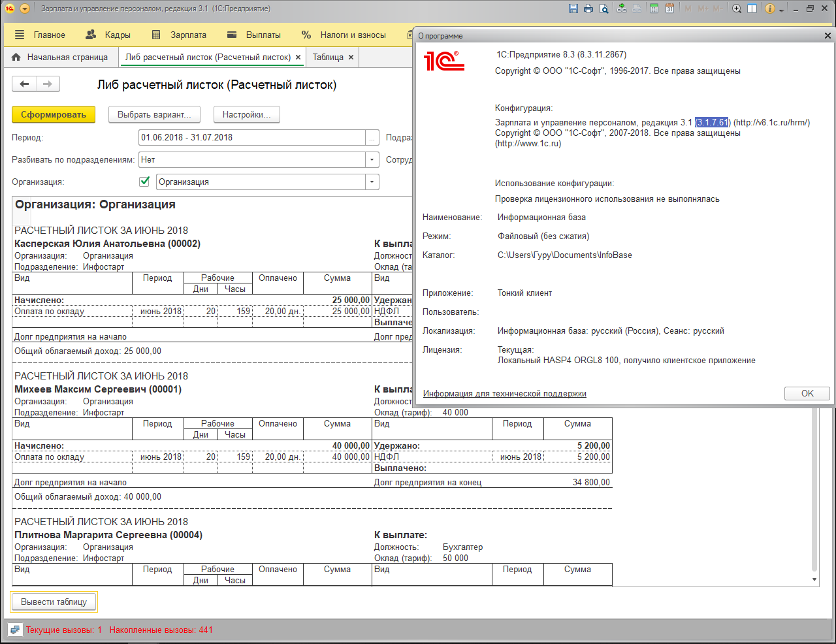Click the Организация input field

click(261, 182)
